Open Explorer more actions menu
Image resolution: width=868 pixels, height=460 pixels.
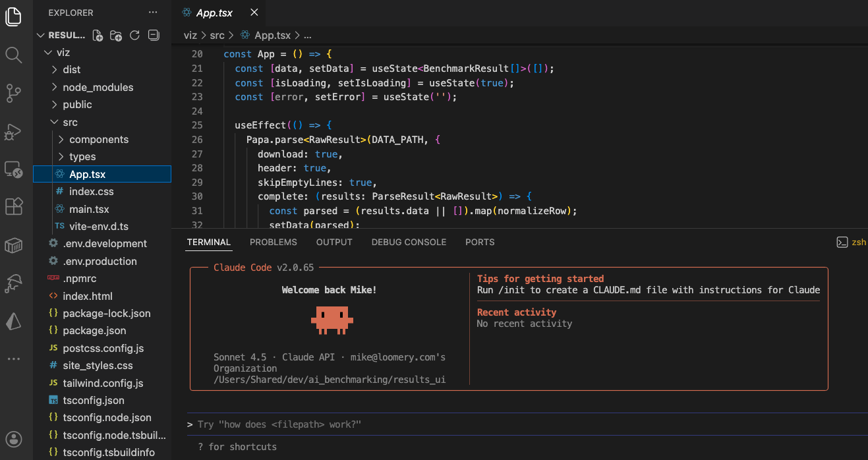pos(153,12)
